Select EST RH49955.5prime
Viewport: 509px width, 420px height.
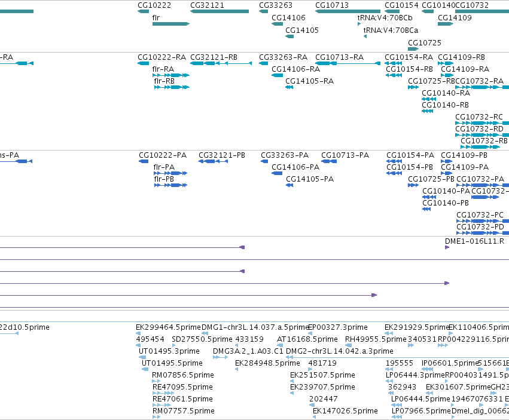[x=348, y=345]
